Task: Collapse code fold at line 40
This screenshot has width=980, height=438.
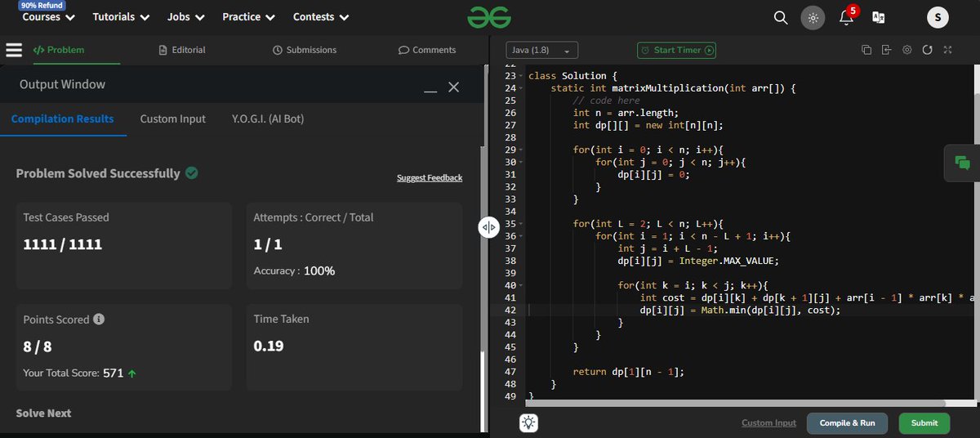Action: click(x=521, y=286)
